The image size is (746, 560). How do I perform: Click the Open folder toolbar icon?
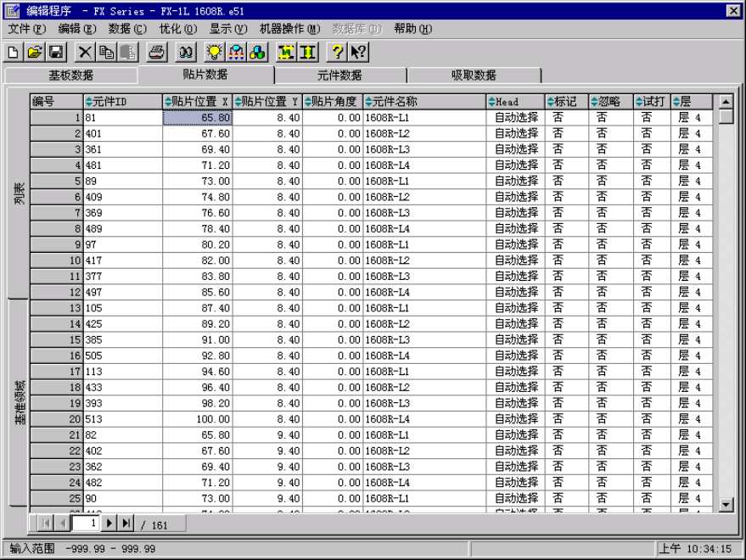[x=34, y=53]
